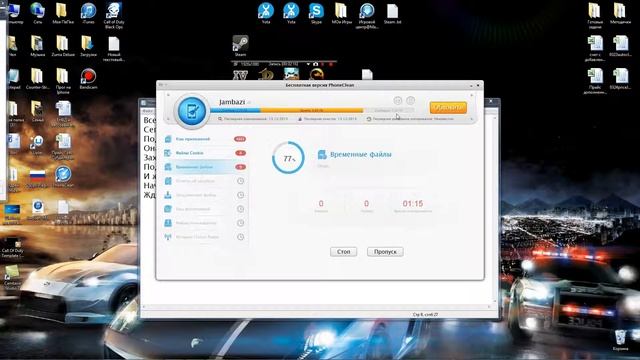Click the Notepad status bar line/column indicator
The image size is (640, 360).
coord(425,315)
